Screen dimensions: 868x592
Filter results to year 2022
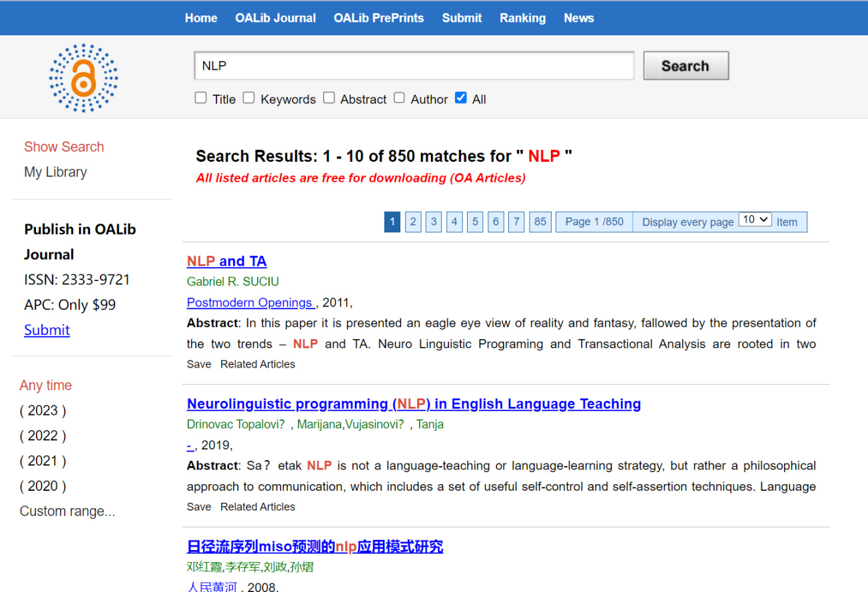[x=43, y=436]
